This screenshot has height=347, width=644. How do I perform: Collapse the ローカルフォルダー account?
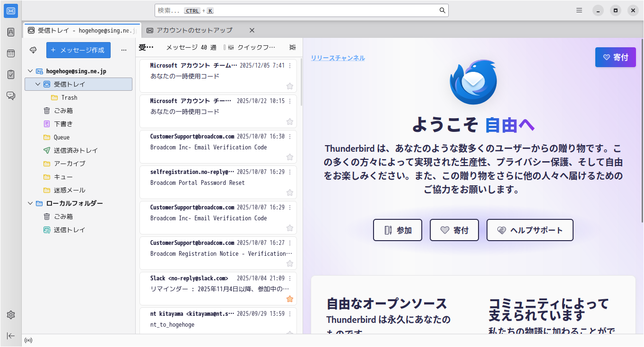click(x=30, y=203)
